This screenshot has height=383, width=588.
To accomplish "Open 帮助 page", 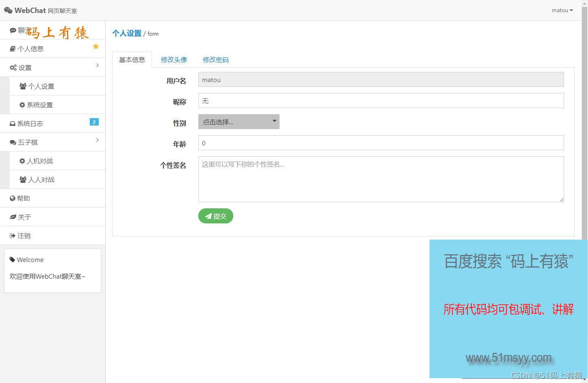I will (52, 198).
